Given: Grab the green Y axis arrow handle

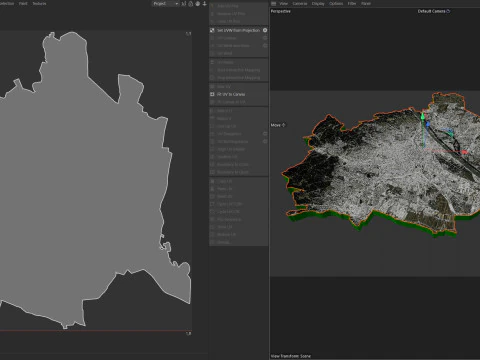Looking at the screenshot, I should coord(423,116).
